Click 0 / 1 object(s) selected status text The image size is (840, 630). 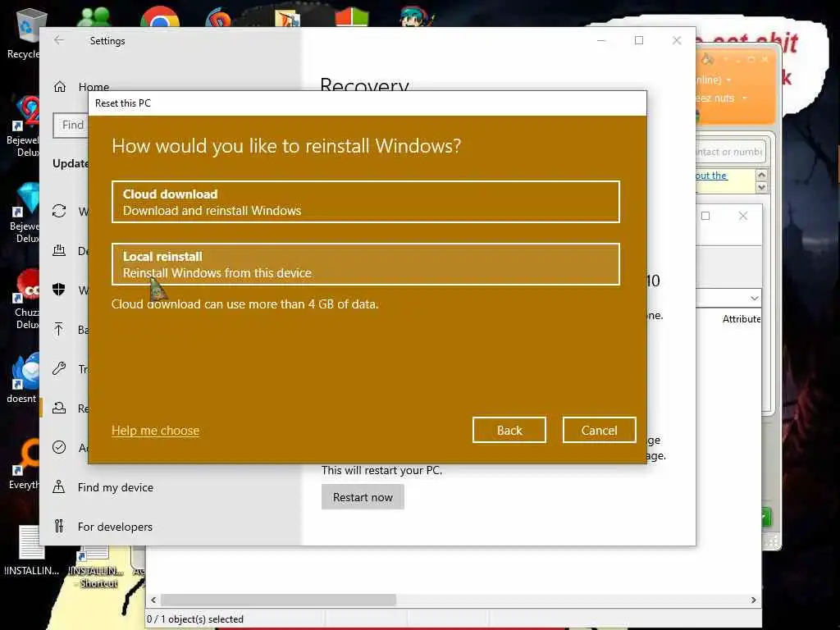(195, 619)
